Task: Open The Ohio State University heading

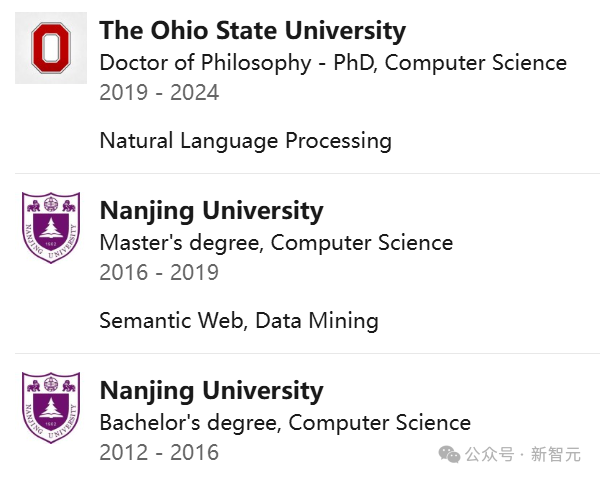Action: point(253,31)
